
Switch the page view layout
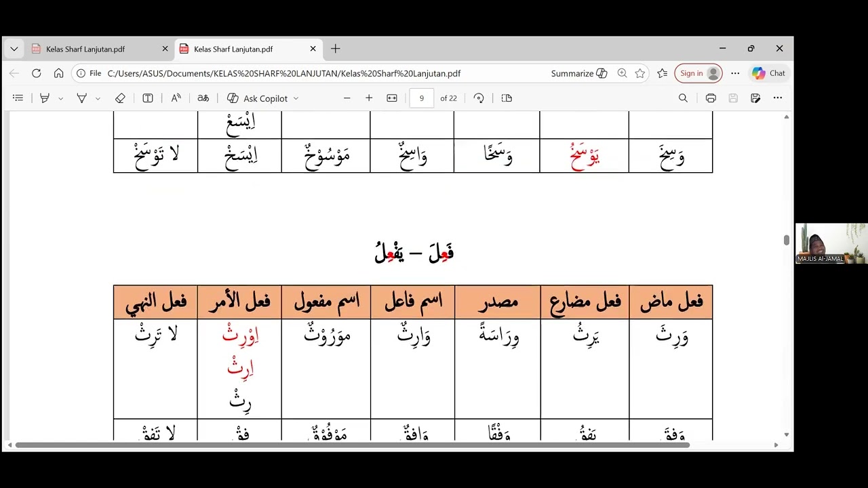507,98
